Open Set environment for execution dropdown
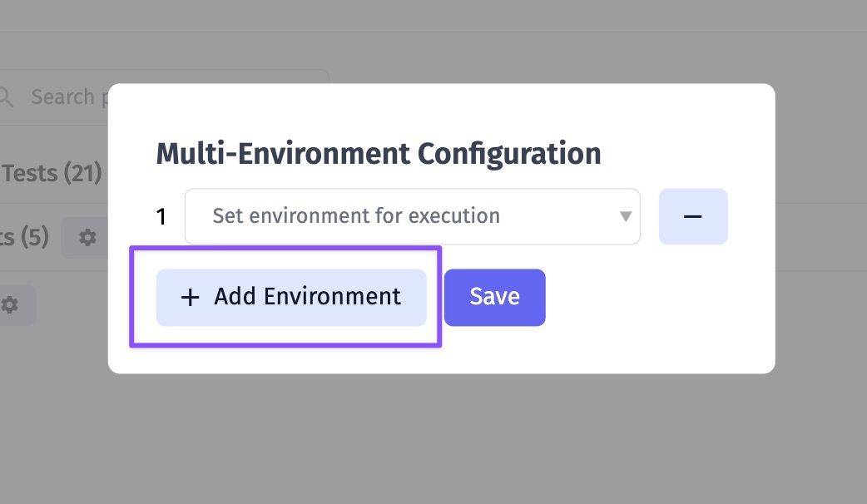Screen dimensions: 867x504 412,216
